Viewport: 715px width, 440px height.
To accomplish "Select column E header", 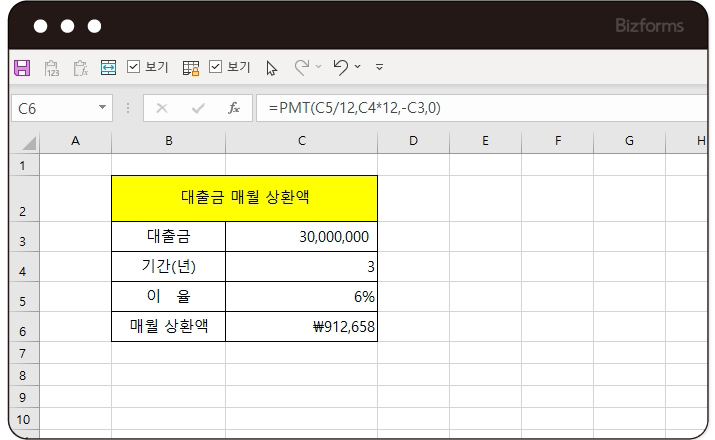I will click(485, 141).
